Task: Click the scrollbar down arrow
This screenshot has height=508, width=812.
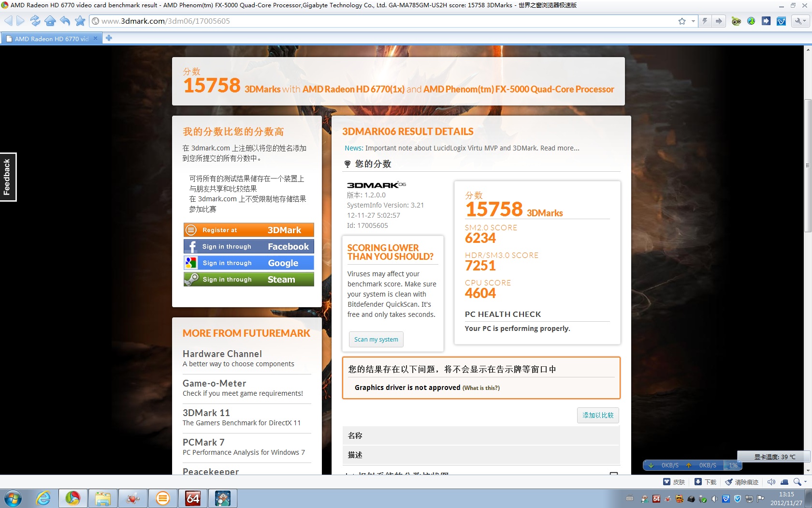Action: (x=808, y=470)
